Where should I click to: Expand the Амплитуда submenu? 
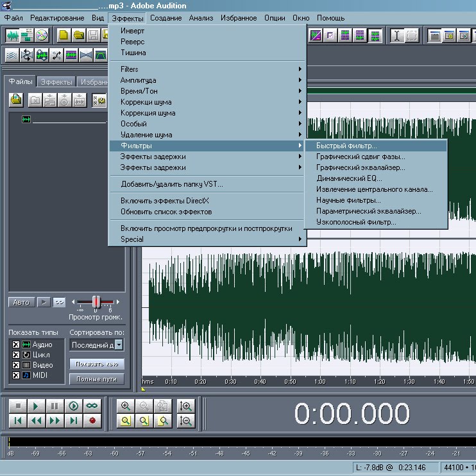[207, 80]
